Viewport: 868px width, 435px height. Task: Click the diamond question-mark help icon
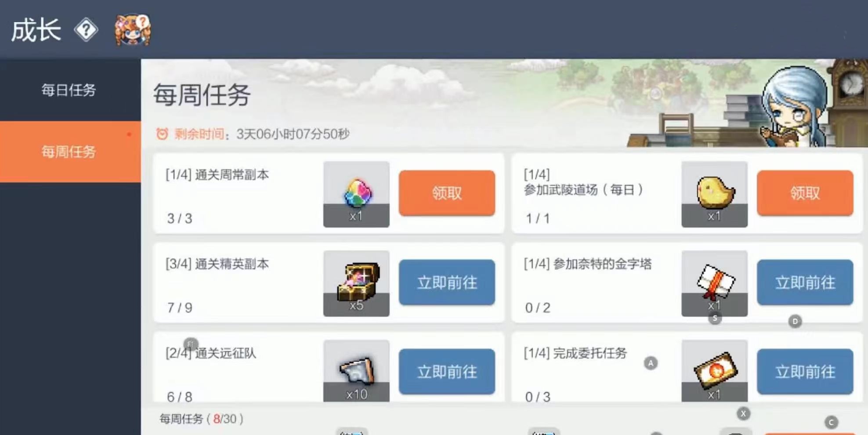click(86, 30)
